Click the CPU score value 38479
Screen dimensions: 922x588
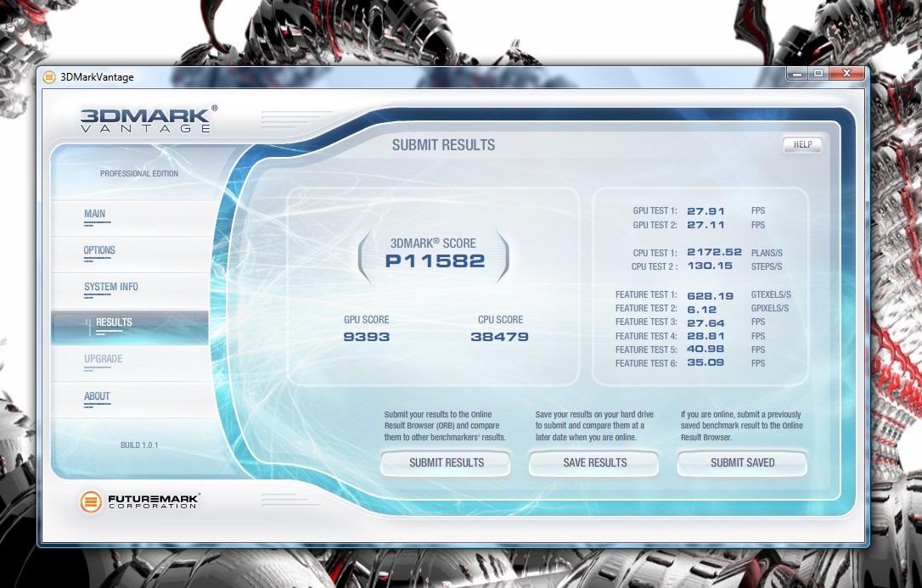click(500, 337)
